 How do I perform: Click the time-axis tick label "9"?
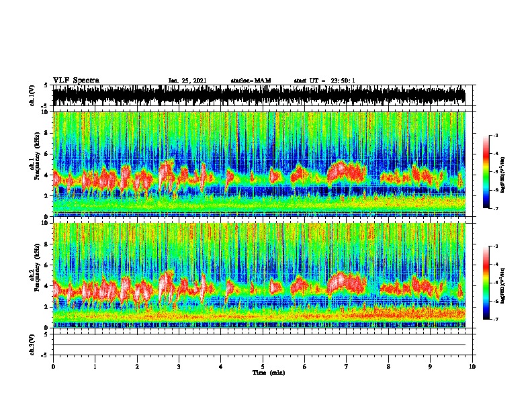pos(430,367)
